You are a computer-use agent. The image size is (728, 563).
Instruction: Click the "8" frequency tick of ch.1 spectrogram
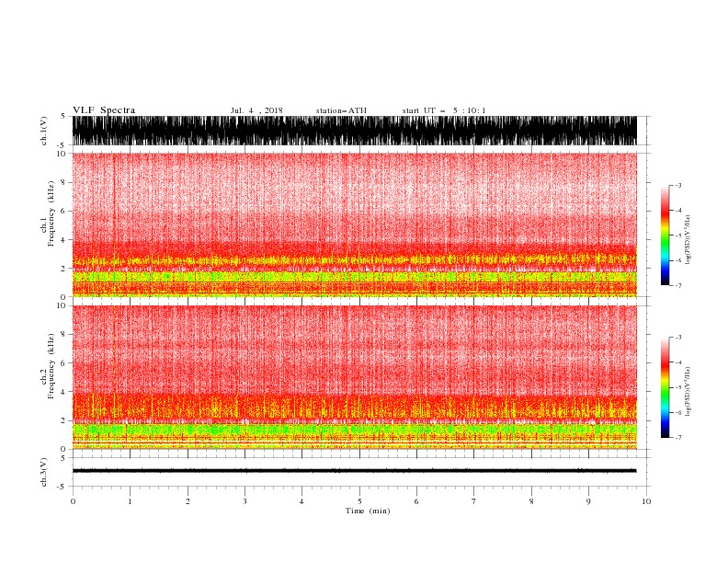63,182
